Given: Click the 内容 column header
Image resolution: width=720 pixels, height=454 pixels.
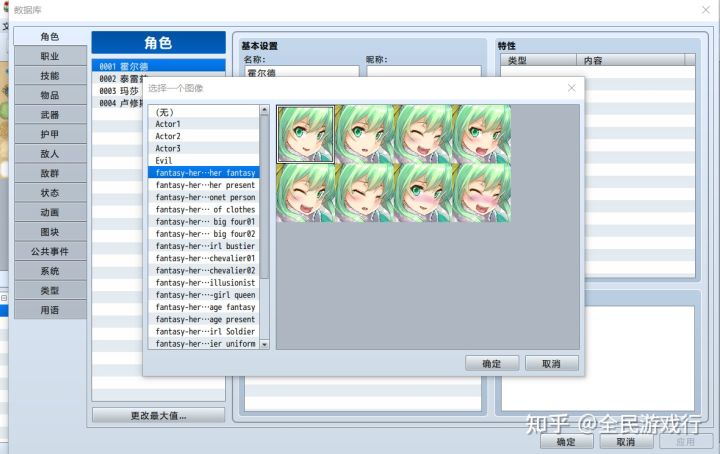Looking at the screenshot, I should 630,60.
